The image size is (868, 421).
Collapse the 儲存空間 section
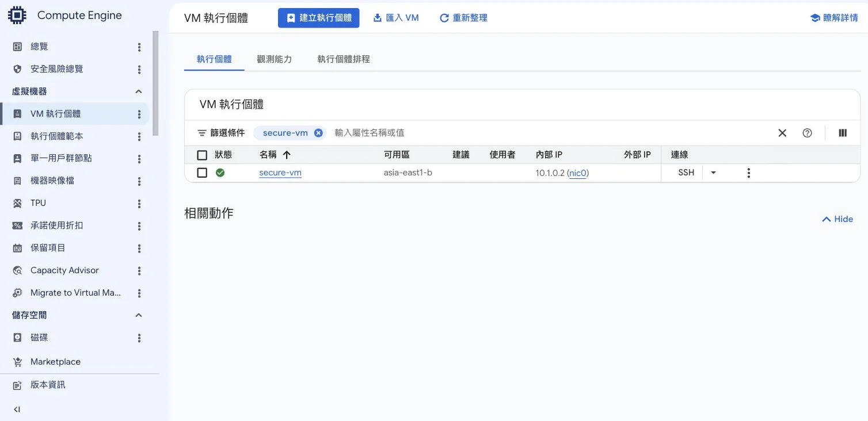(139, 315)
